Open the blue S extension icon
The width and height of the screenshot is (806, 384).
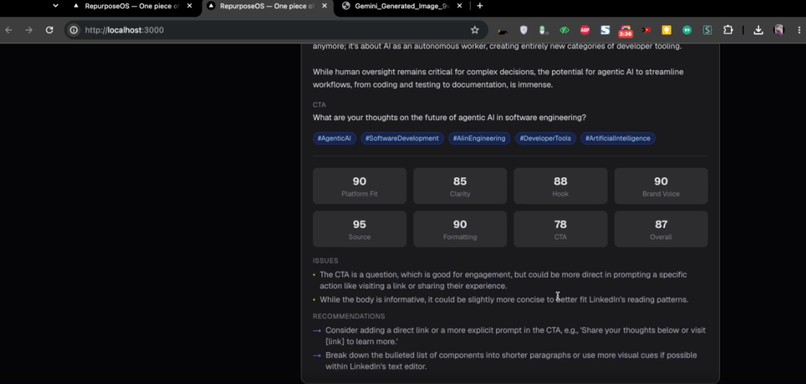click(x=605, y=30)
